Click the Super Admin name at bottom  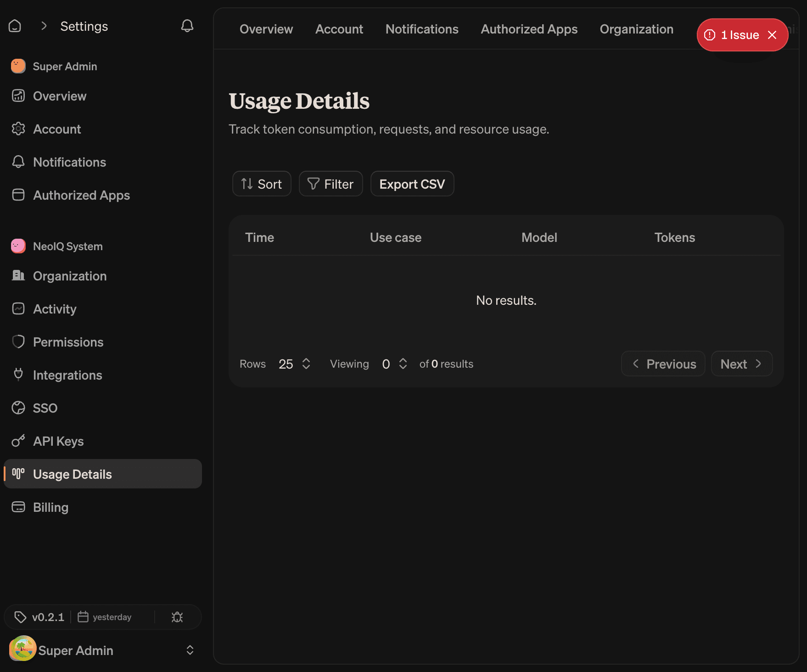tap(76, 650)
